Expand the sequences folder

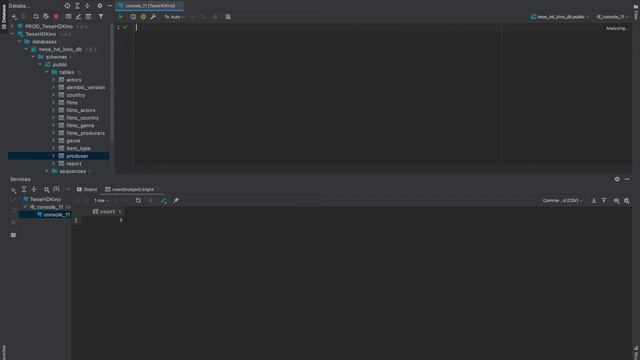(x=47, y=171)
